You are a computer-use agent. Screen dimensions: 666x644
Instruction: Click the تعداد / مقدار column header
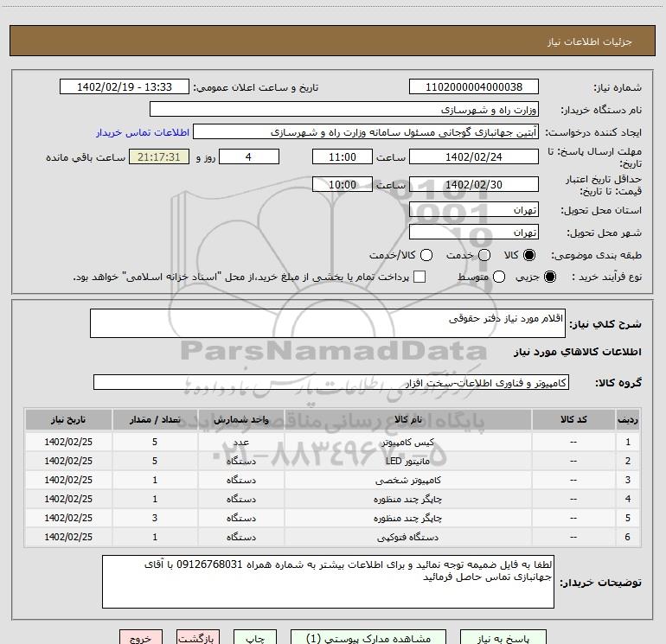[x=155, y=419]
